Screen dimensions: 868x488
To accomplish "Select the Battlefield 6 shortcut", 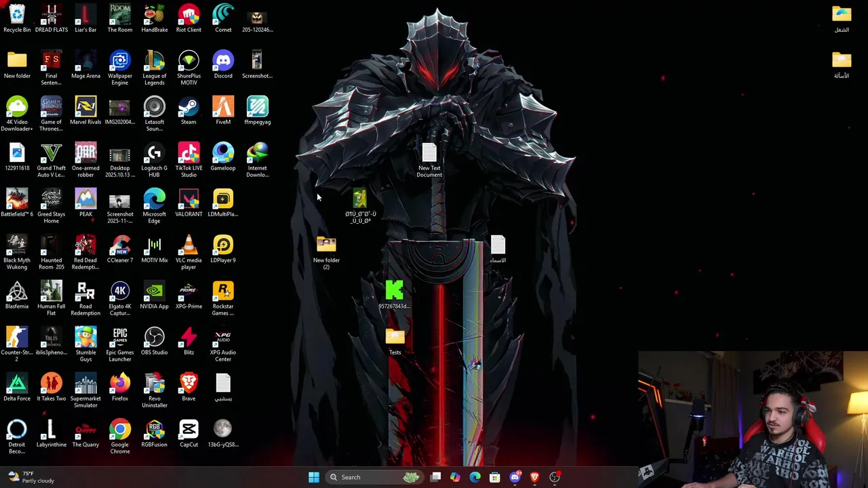I will pyautogui.click(x=17, y=203).
